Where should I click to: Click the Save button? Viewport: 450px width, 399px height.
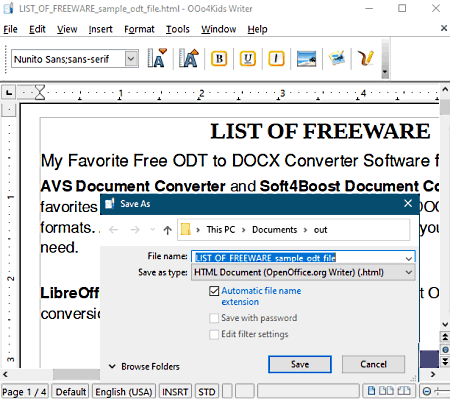[x=300, y=364]
